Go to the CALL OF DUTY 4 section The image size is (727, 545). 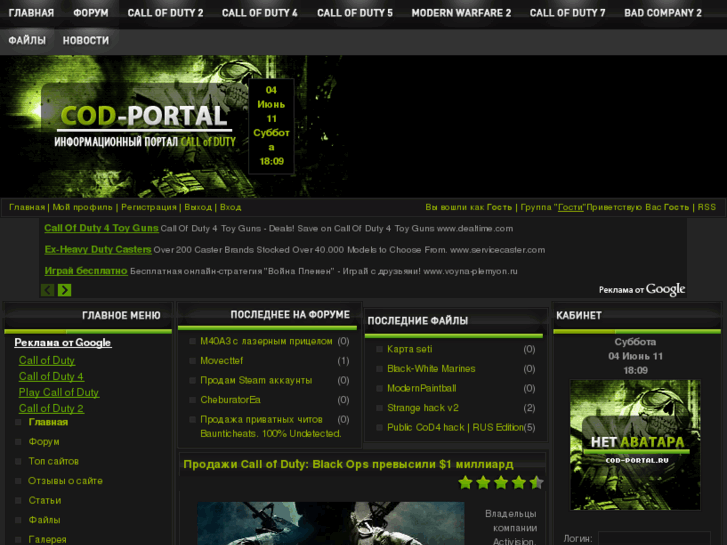[x=260, y=13]
